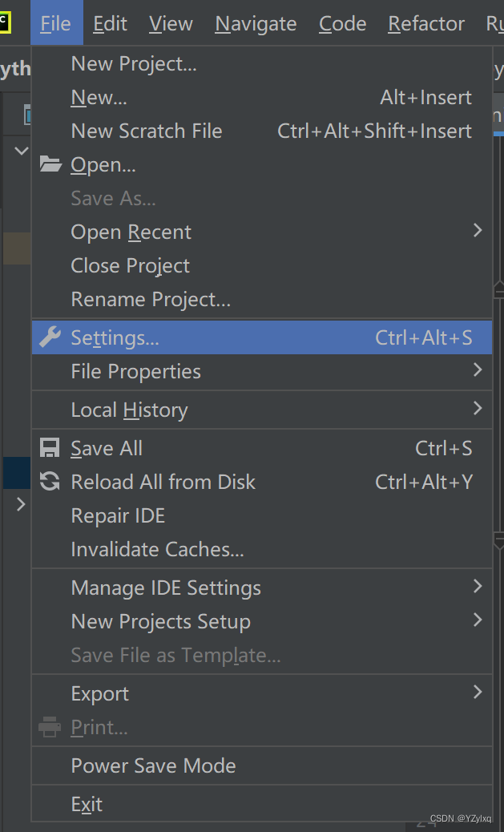
Task: Click Exit to quit the IDE
Action: click(87, 804)
